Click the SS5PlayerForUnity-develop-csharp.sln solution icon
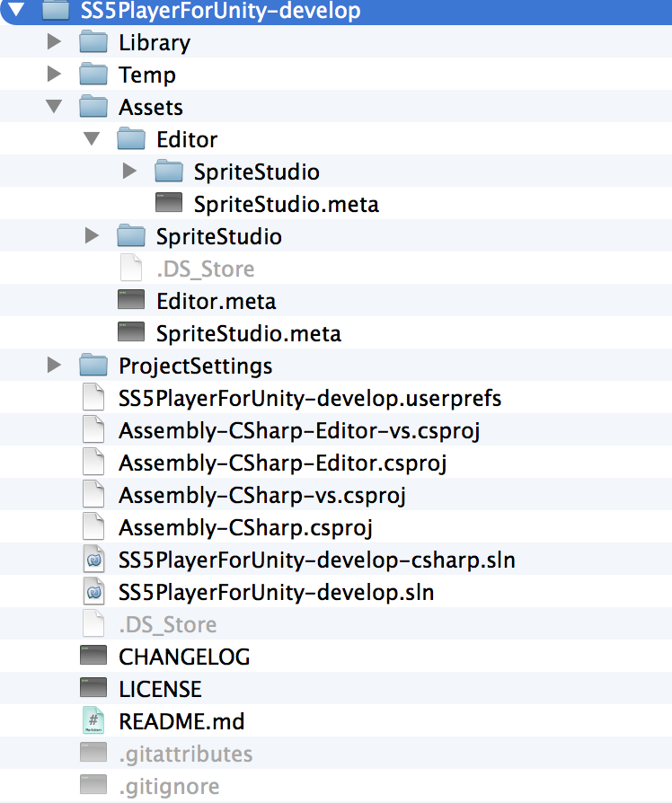This screenshot has height=803, width=672. (93, 560)
